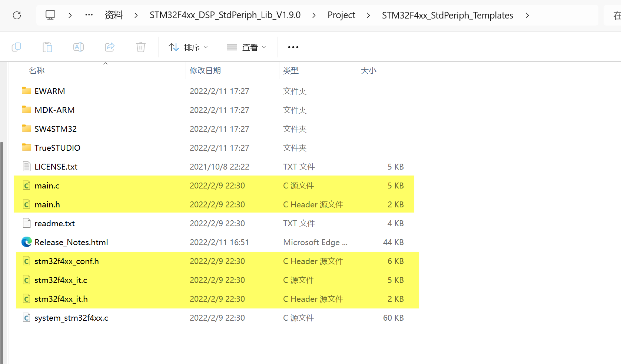Click the paste icon in toolbar
This screenshot has width=621, height=364.
[x=47, y=47]
